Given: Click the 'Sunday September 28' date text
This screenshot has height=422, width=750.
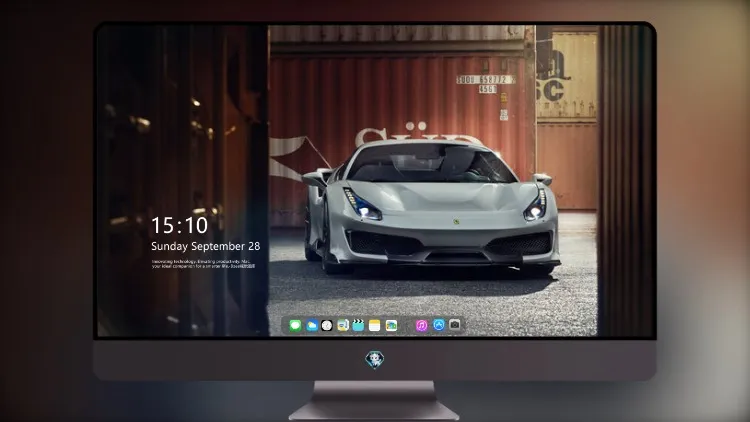Looking at the screenshot, I should tap(206, 246).
